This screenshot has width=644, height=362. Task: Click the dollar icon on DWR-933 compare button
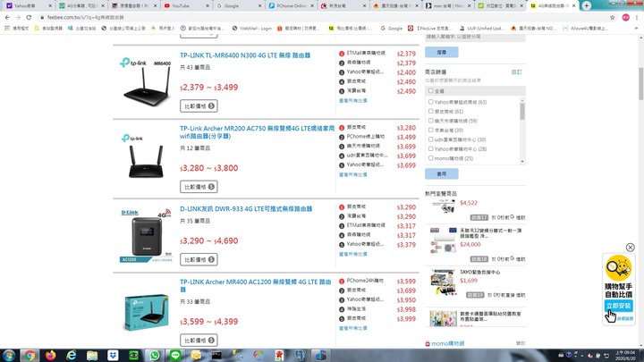tap(211, 259)
